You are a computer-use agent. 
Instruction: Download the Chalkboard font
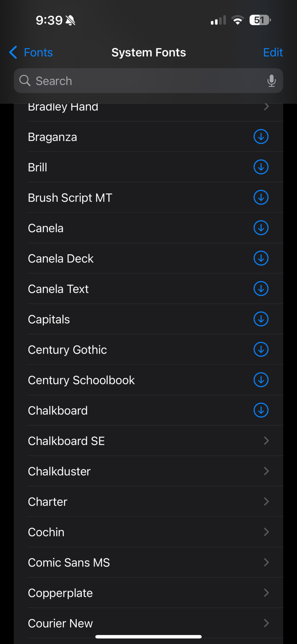tap(261, 410)
